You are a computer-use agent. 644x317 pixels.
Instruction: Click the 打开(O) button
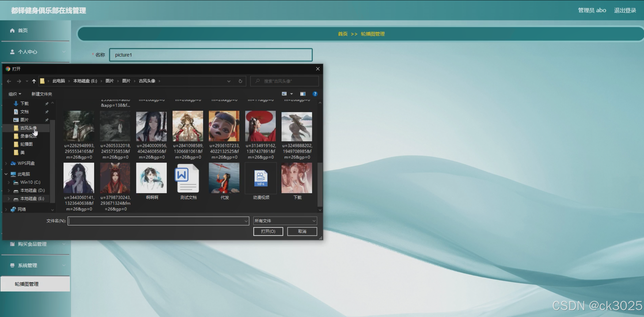(268, 231)
